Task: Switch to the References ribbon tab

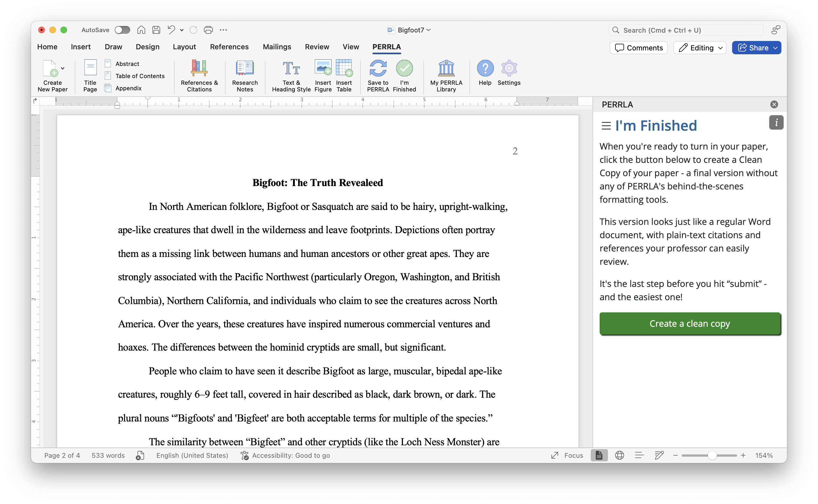Action: [229, 47]
